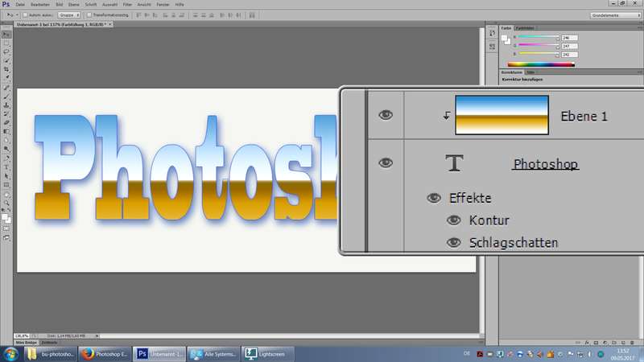Click Auto-Align Layers icon in options bar

click(x=252, y=15)
